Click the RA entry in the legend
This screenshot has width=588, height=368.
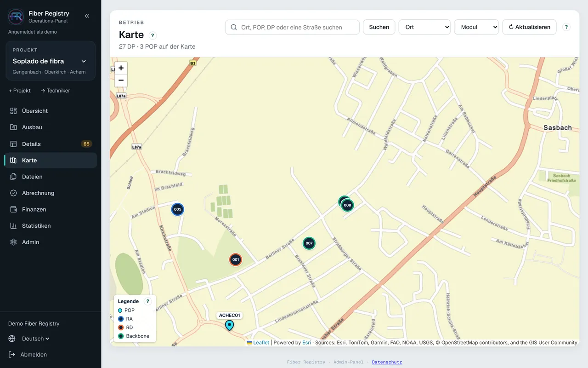[x=125, y=319]
